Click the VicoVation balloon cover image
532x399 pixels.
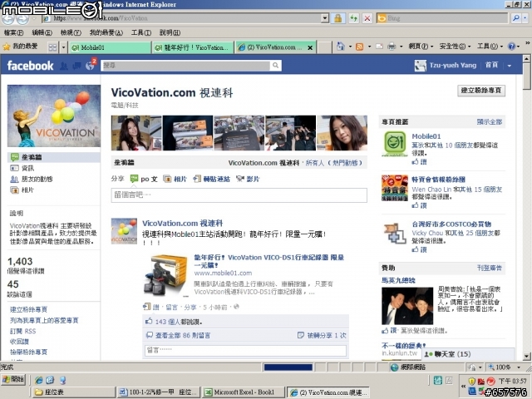pos(54,116)
